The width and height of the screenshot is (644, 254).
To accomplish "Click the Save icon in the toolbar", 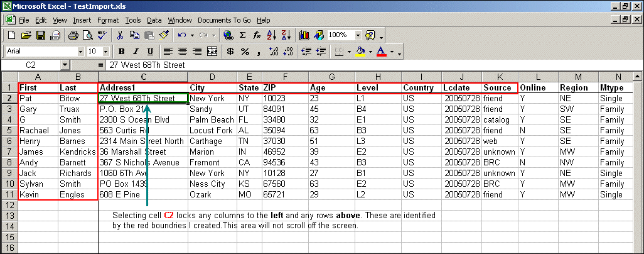I will click(41, 35).
